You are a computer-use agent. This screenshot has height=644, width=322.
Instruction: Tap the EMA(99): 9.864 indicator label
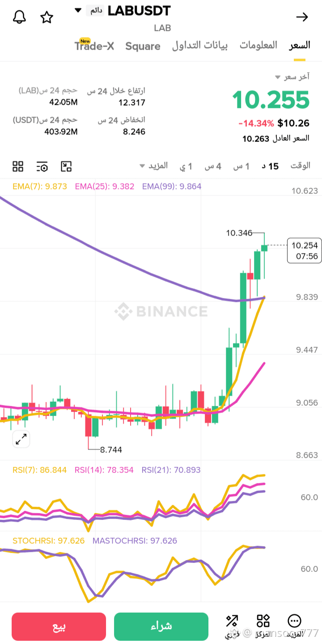[x=172, y=186]
